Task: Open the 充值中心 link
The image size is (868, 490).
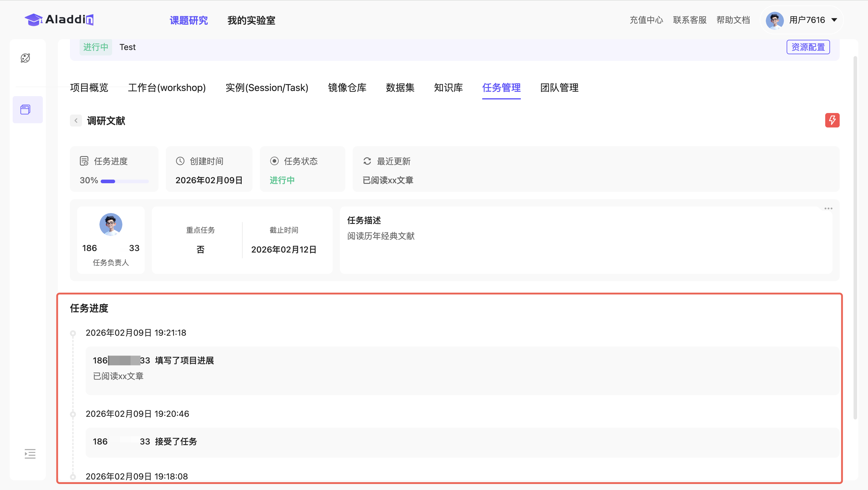Action: pos(646,20)
